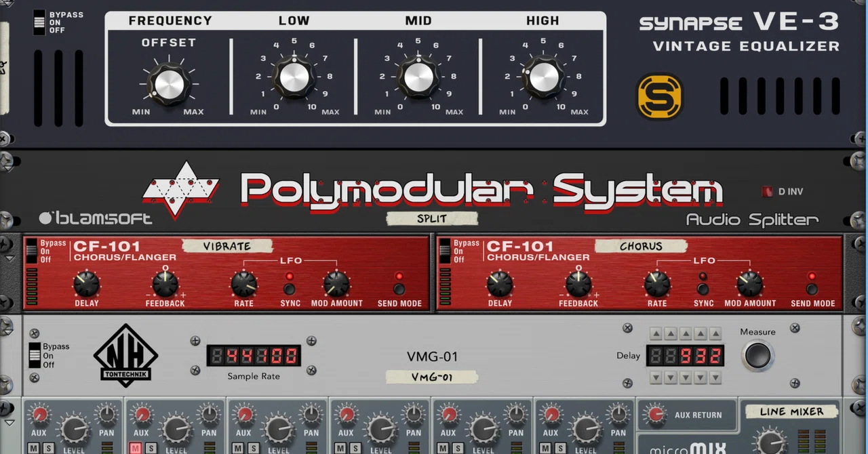Click the Feedback knob on CHORUS CF-101
The height and width of the screenshot is (454, 868).
pyautogui.click(x=578, y=284)
